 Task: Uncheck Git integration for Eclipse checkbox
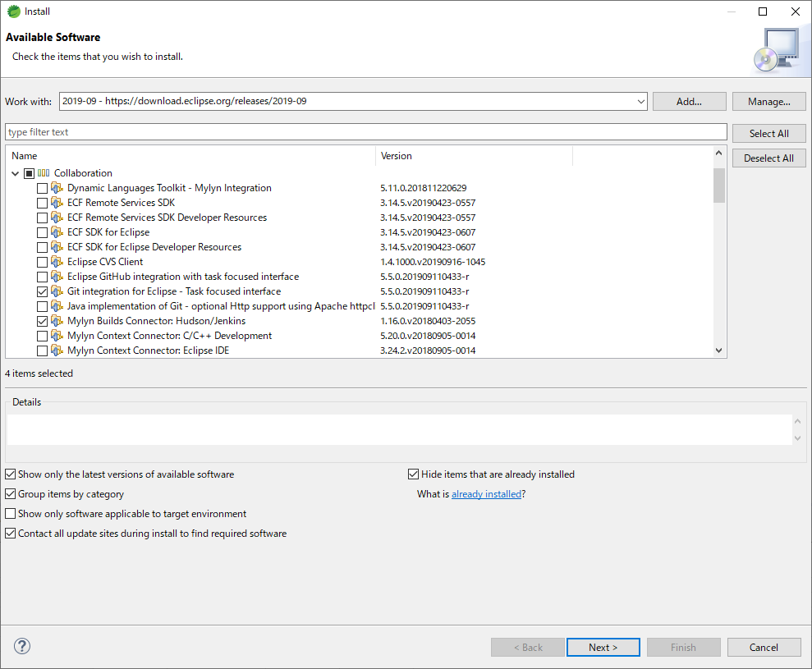click(43, 291)
